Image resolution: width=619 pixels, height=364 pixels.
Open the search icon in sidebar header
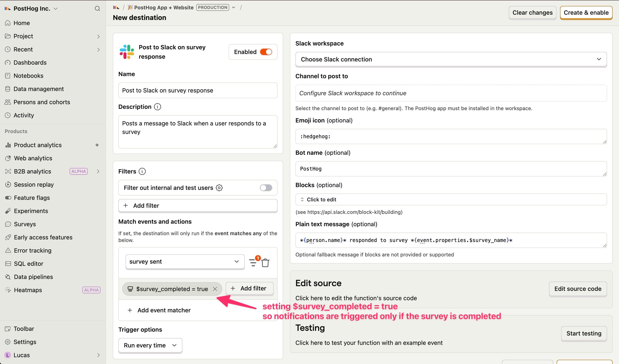97,9
